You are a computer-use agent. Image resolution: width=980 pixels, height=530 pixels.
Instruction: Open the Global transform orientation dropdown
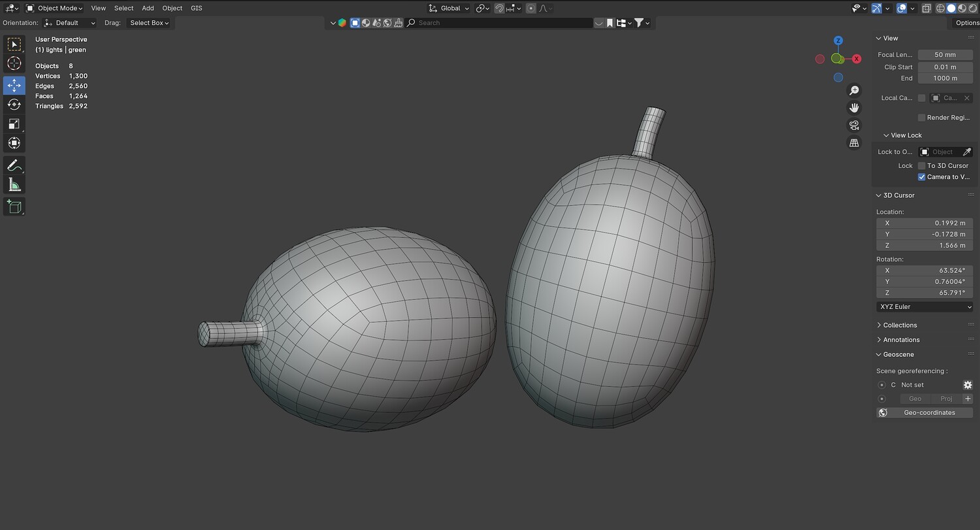click(x=449, y=8)
